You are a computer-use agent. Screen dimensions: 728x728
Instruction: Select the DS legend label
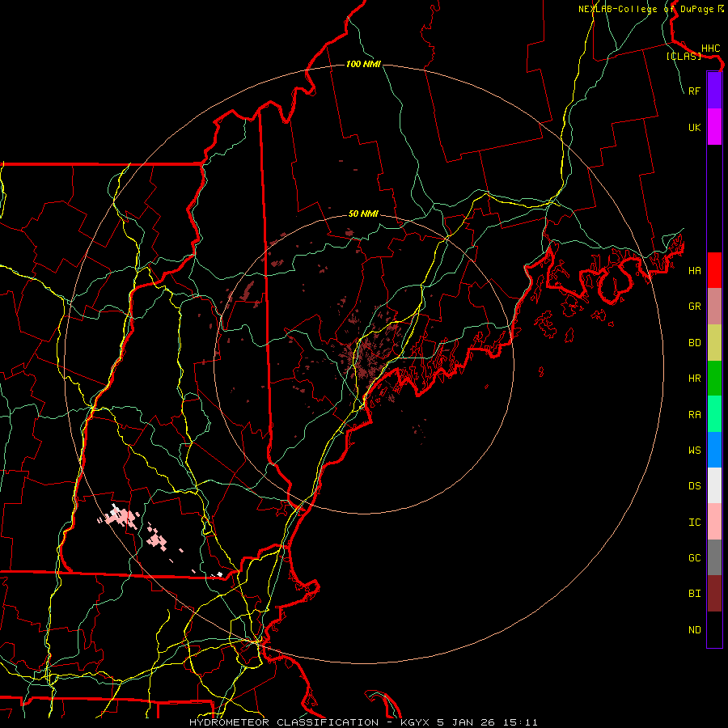pos(694,486)
